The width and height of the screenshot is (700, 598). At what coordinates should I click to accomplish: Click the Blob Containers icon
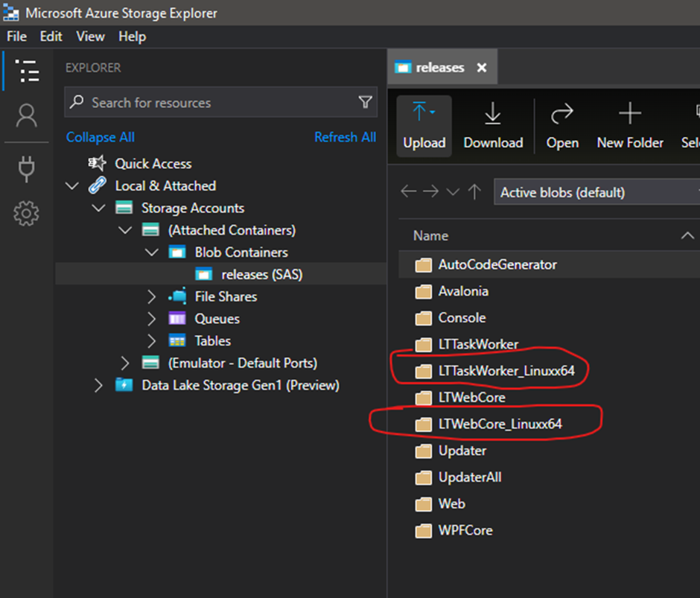[x=176, y=252]
